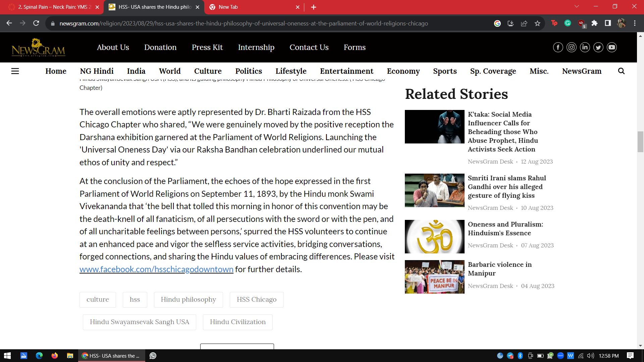
Task: Go to Home section
Action: click(x=56, y=71)
